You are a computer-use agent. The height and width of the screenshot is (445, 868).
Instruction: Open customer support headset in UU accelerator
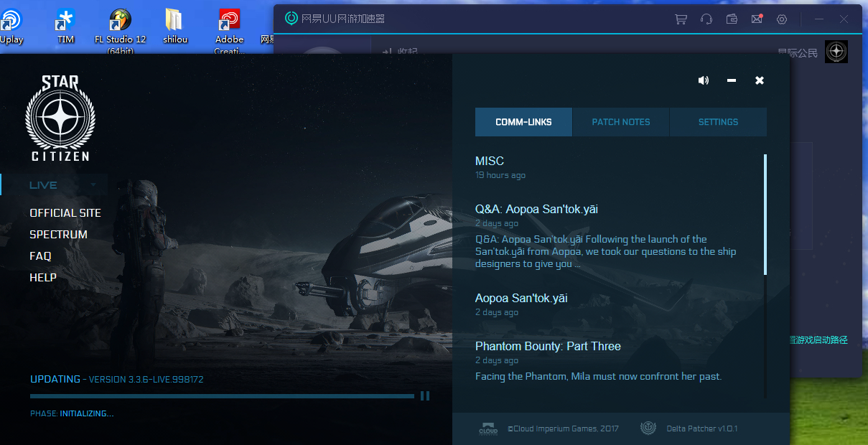point(706,19)
